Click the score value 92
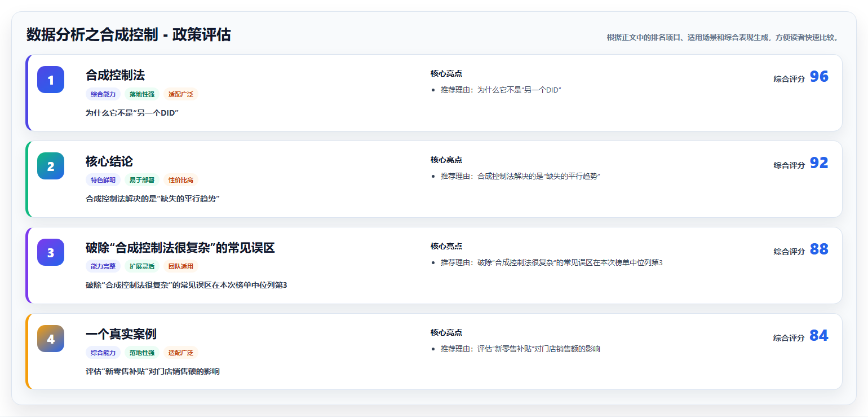 point(819,163)
